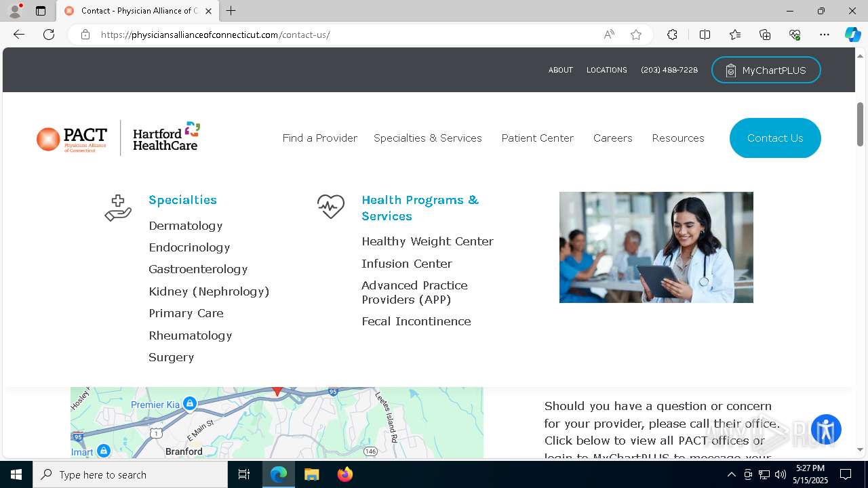The height and width of the screenshot is (488, 868).
Task: Click the Hartford HealthCare logo
Action: point(167,137)
